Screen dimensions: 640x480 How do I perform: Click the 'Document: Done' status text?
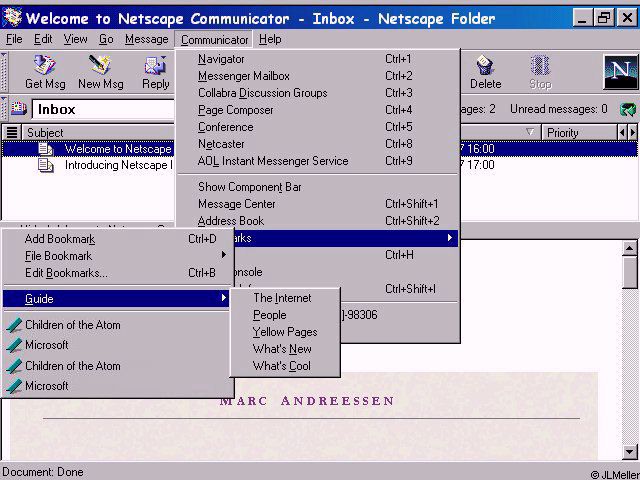pos(43,472)
